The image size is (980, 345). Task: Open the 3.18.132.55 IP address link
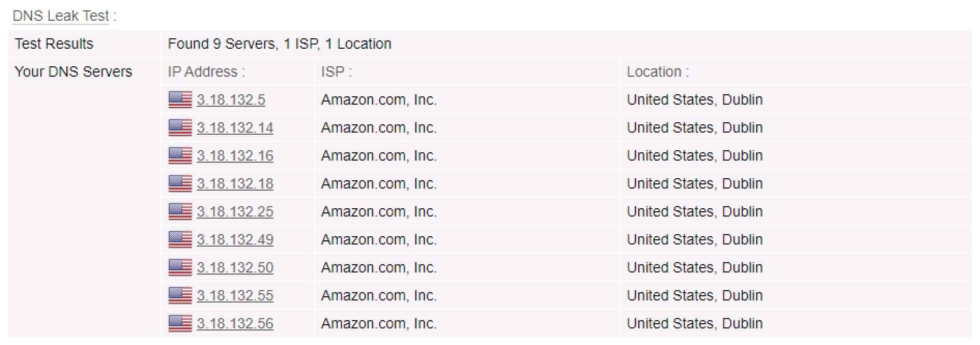235,295
